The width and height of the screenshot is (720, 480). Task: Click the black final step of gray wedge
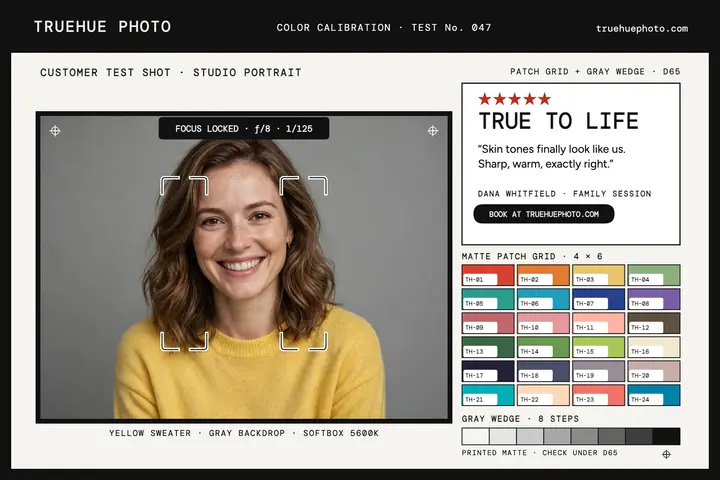coord(666,436)
